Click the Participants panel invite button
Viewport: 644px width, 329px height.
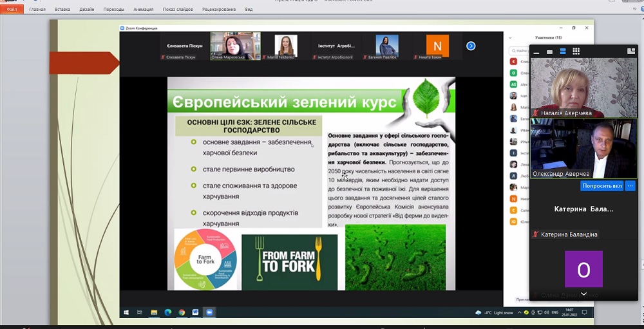[x=522, y=299]
